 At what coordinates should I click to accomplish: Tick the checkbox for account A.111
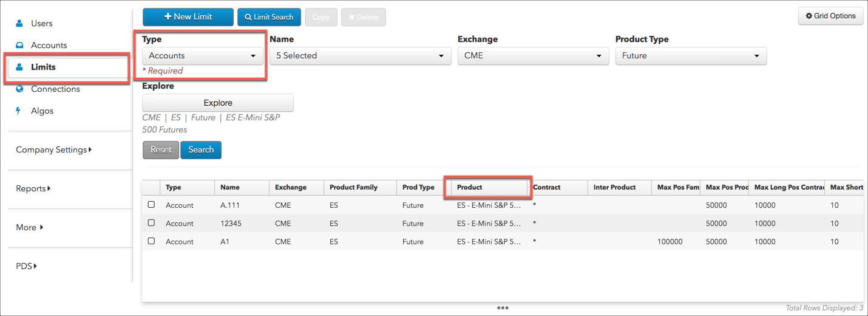[x=151, y=205]
